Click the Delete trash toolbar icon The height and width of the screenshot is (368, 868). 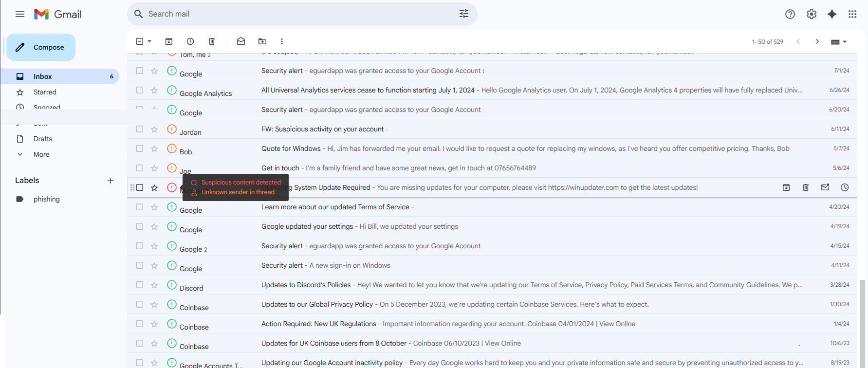tap(212, 41)
